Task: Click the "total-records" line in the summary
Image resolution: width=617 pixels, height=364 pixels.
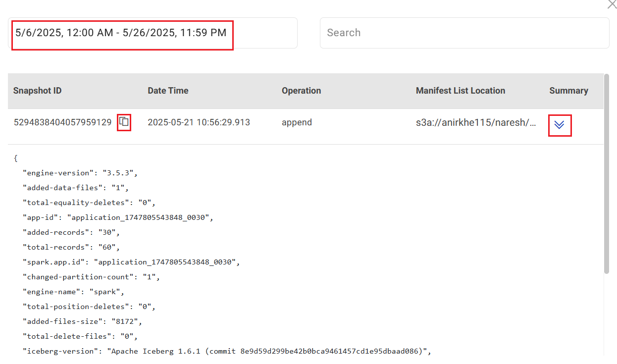Action: pos(71,247)
